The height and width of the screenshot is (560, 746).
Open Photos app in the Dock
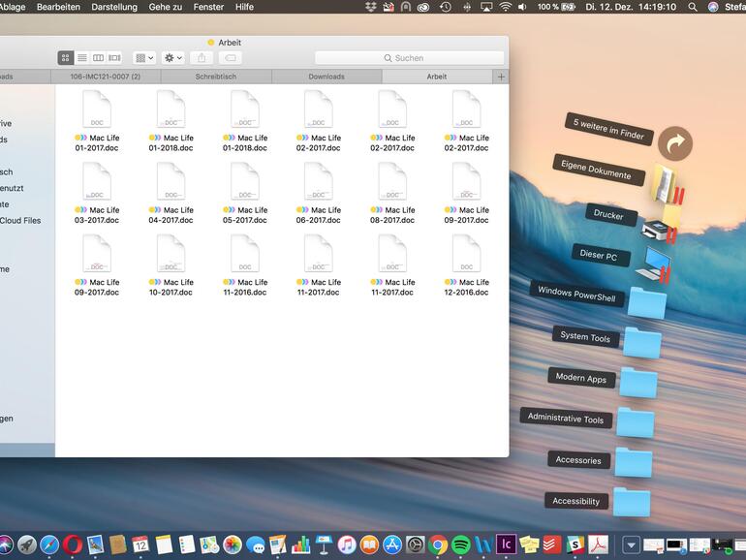click(x=233, y=544)
